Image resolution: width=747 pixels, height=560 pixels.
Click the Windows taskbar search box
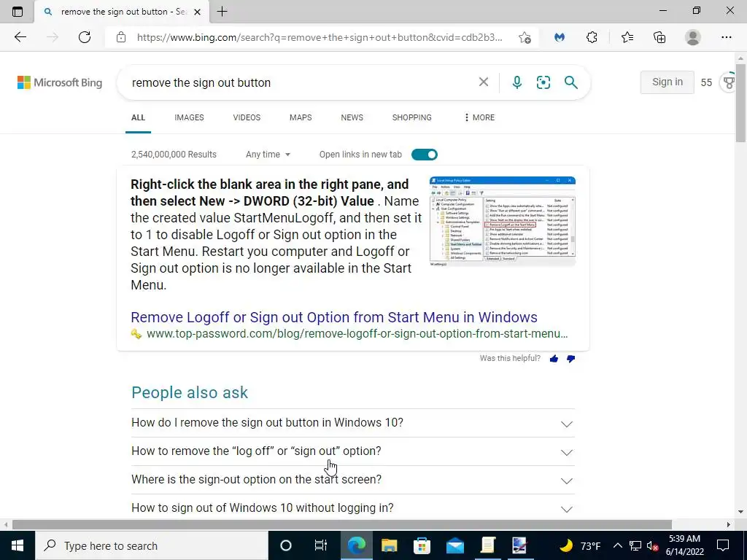(152, 545)
